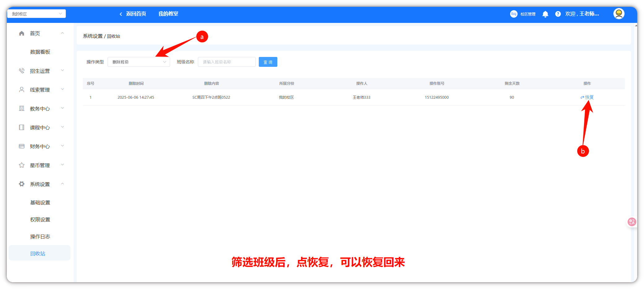
Task: Click the campus management switch icon
Action: coord(514,14)
